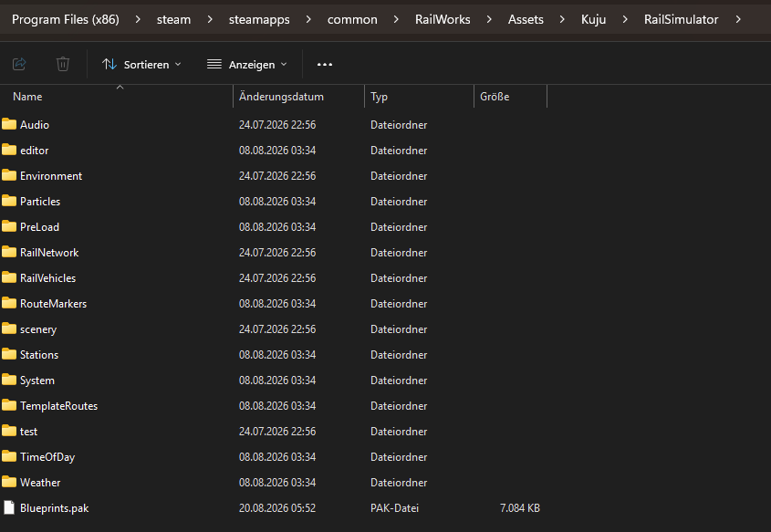Click the System folder name

coord(37,381)
